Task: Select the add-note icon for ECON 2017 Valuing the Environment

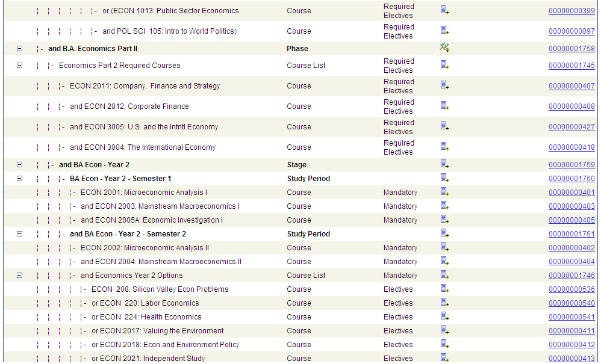Action: [x=444, y=330]
